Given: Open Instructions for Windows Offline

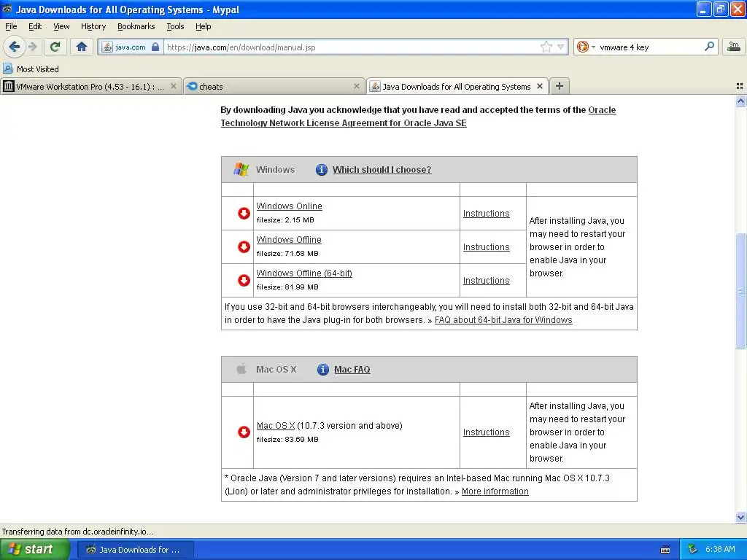Looking at the screenshot, I should coord(486,246).
